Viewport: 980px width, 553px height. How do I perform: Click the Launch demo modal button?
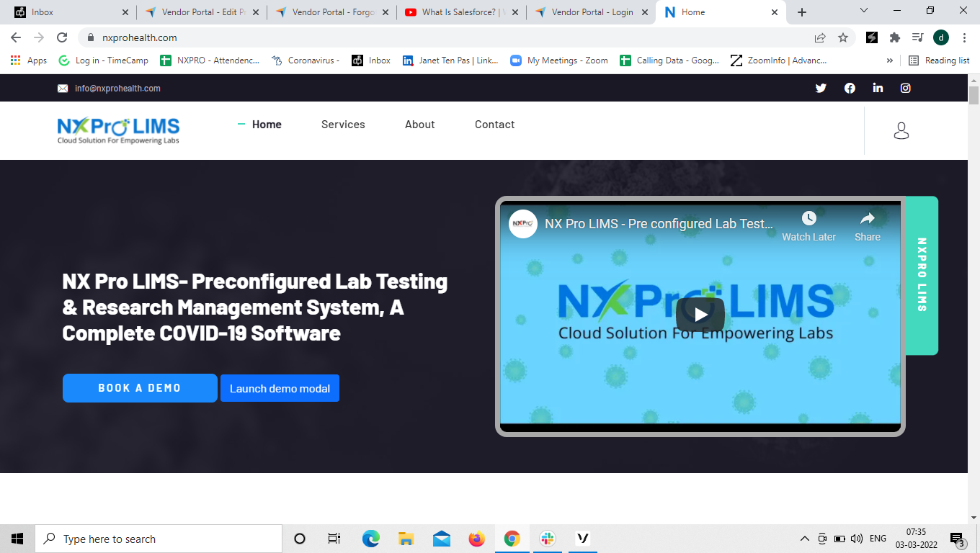pyautogui.click(x=280, y=388)
